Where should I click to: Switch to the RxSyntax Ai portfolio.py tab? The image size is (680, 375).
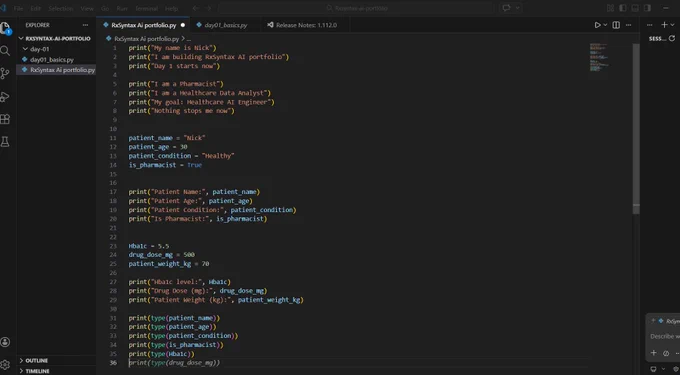pos(144,25)
